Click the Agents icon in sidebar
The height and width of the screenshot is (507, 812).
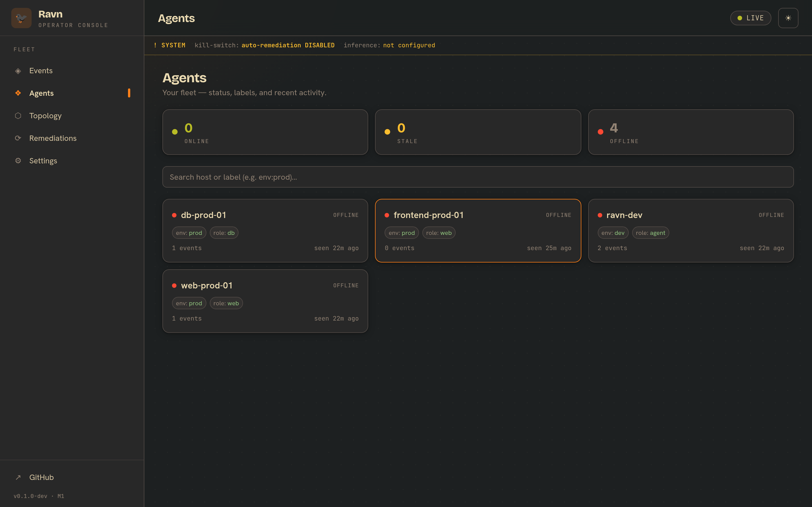18,93
